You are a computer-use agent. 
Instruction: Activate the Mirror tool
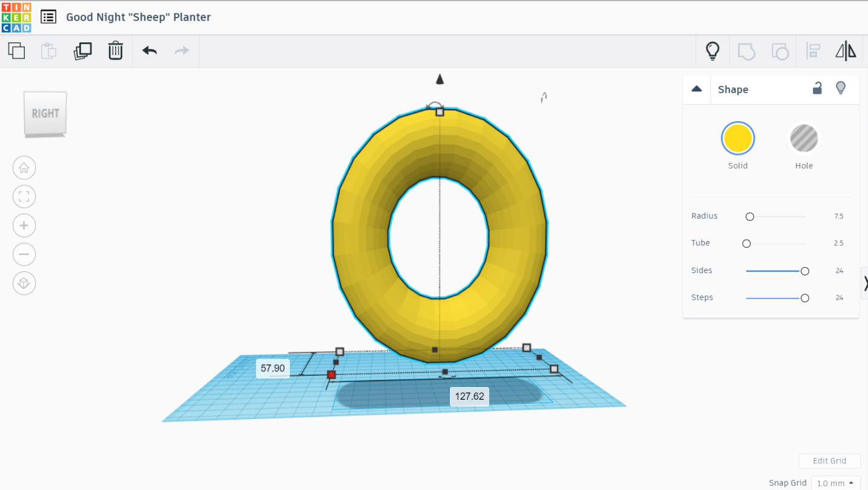[846, 51]
